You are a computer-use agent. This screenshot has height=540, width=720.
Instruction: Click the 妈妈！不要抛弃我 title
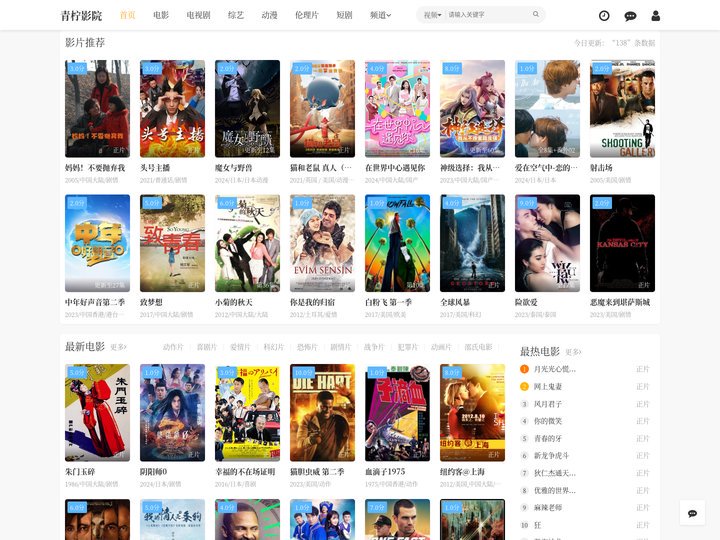[x=95, y=168]
